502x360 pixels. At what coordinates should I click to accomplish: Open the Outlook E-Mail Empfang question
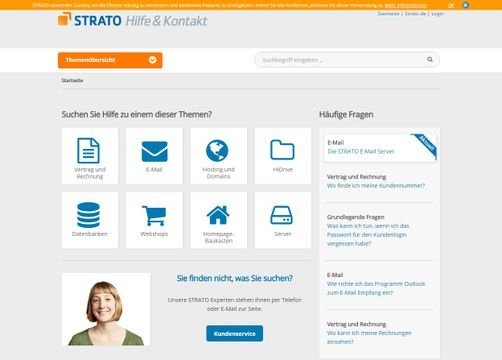point(376,288)
